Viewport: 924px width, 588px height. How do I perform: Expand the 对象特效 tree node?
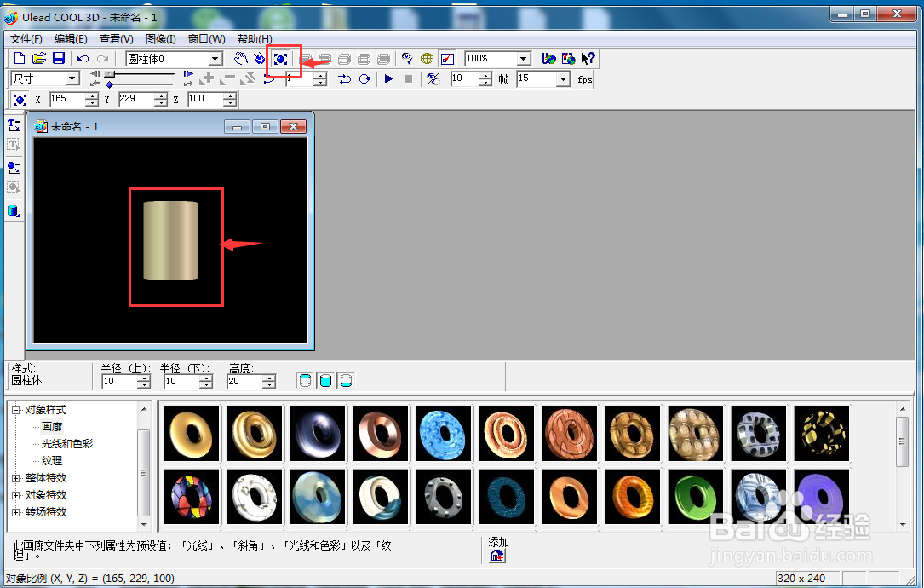coord(16,495)
